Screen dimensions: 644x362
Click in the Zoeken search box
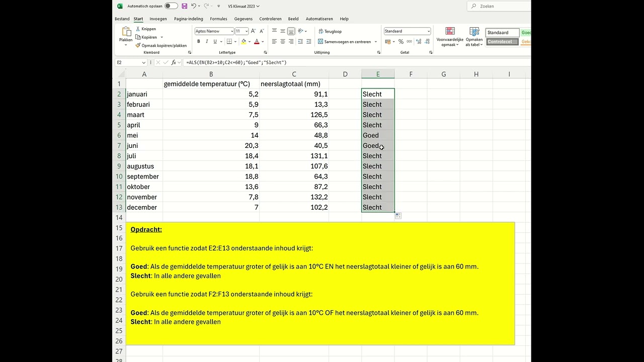(499, 6)
